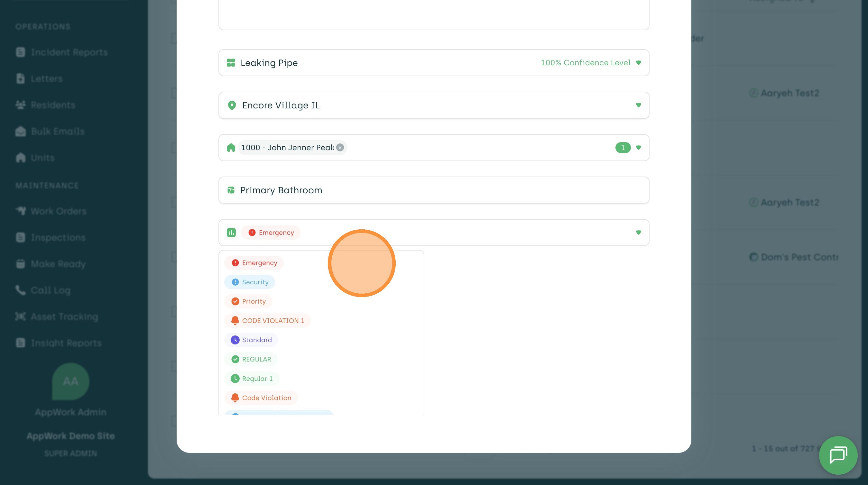Viewport: 868px width, 485px height.
Task: Collapse the priority dropdown arrow
Action: [638, 233]
